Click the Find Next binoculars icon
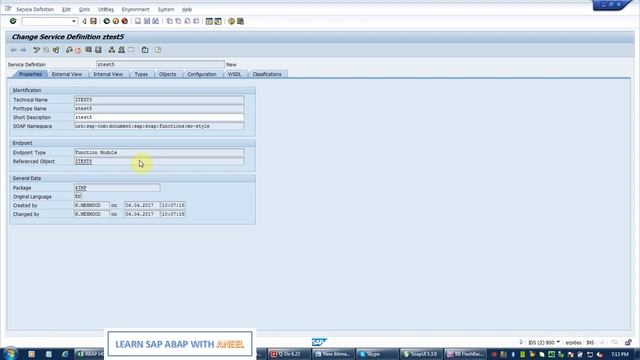 156,21
